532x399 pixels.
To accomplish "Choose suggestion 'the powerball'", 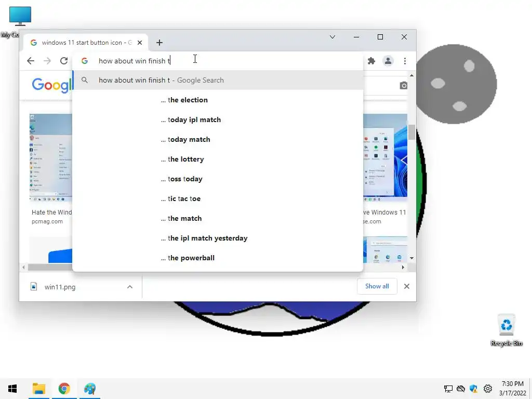I will coord(218,258).
